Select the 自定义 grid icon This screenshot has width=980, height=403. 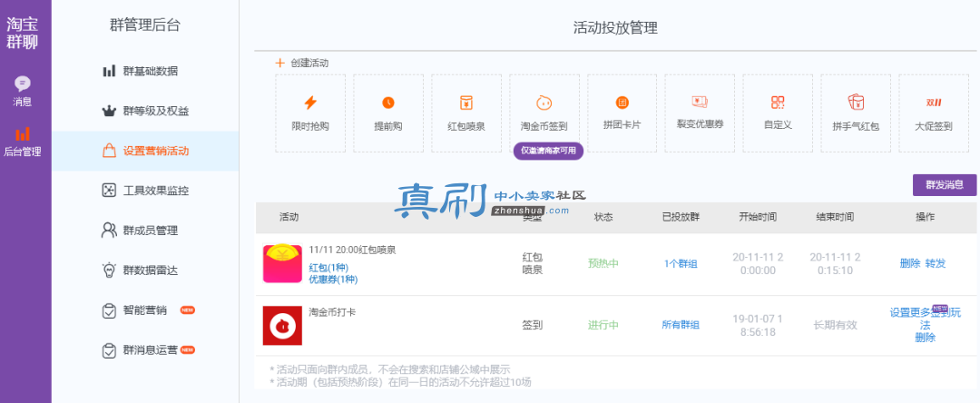778,103
